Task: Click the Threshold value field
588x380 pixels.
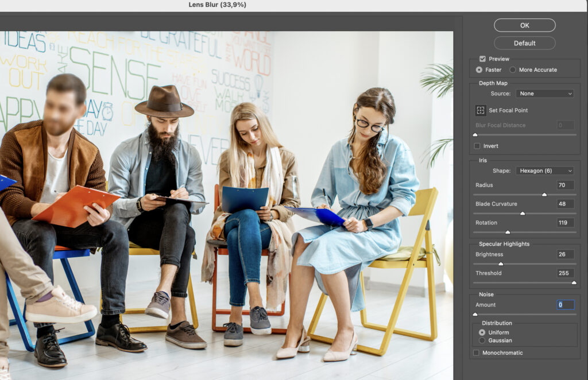Action: [565, 273]
